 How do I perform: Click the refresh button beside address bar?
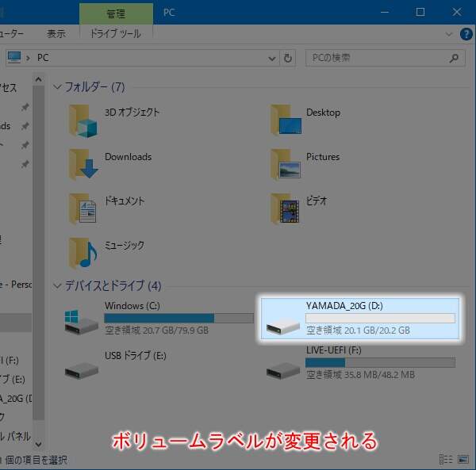pos(287,58)
